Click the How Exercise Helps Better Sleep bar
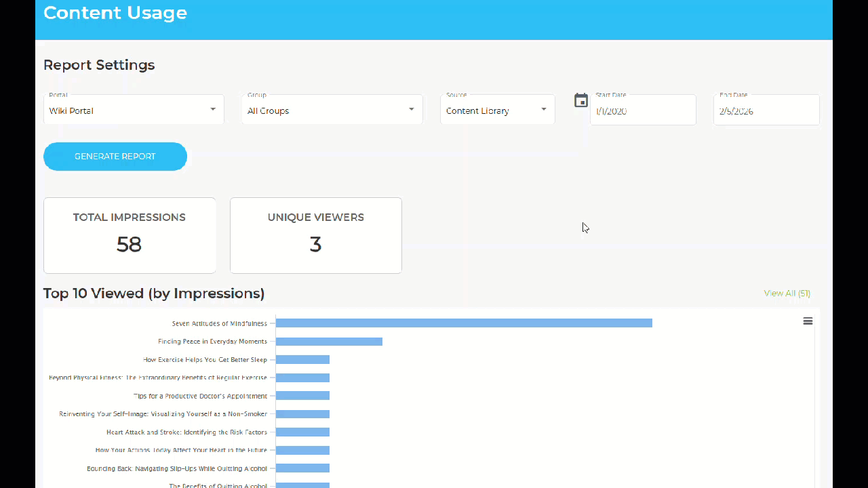868x488 pixels. click(302, 360)
